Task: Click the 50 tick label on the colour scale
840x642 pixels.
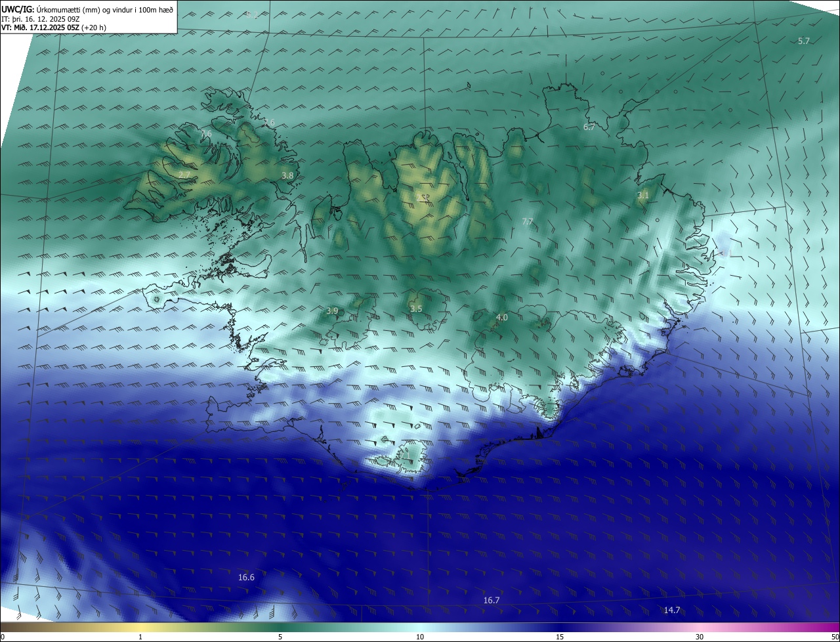Action: tap(835, 637)
